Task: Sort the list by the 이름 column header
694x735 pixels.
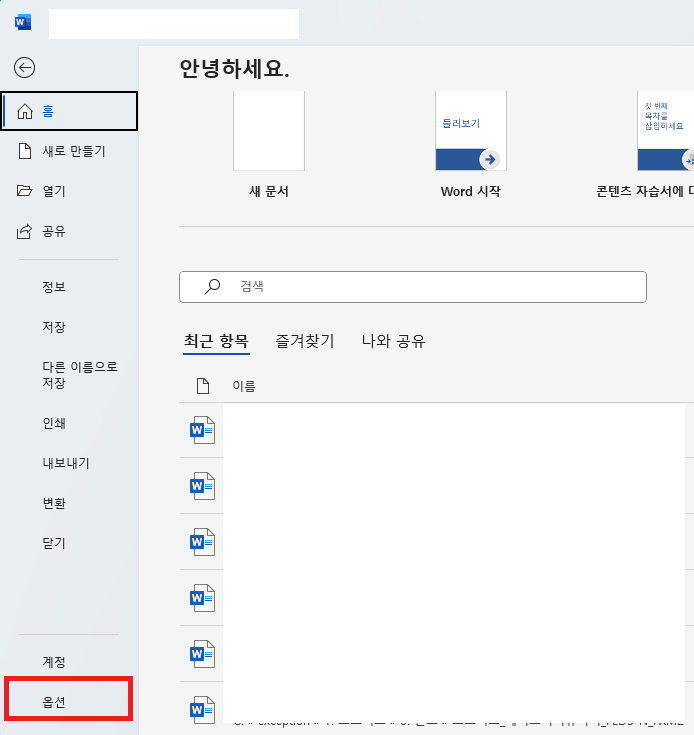Action: pyautogui.click(x=244, y=386)
